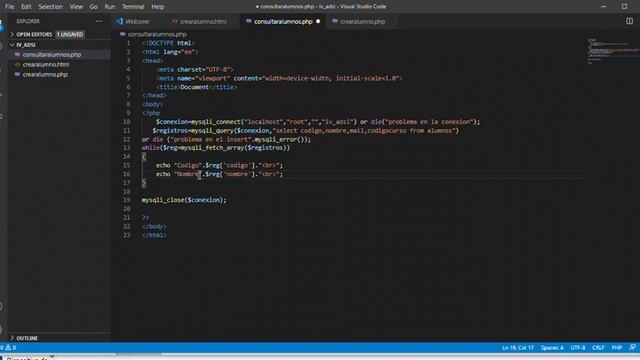Screen dimensions: 640x360
Task: Open crearalumno.php in the file explorer
Action: pyautogui.click(x=45, y=75)
